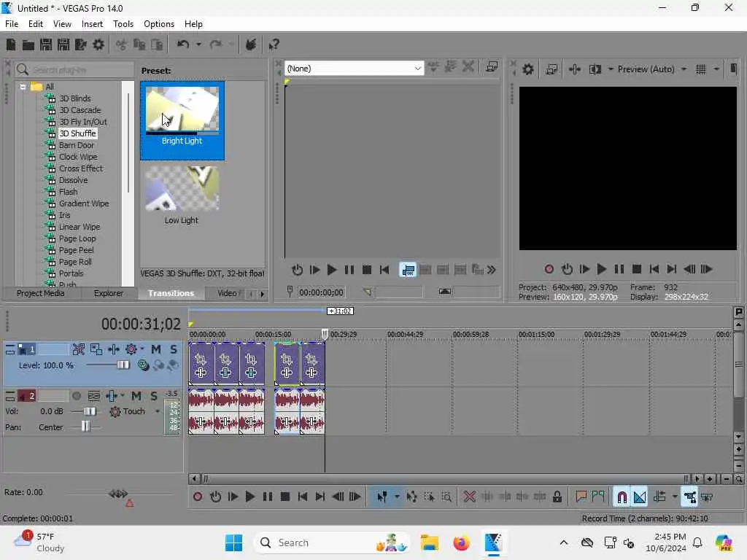The height and width of the screenshot is (560, 747).
Task: Mute video track 1 with M
Action: click(156, 349)
